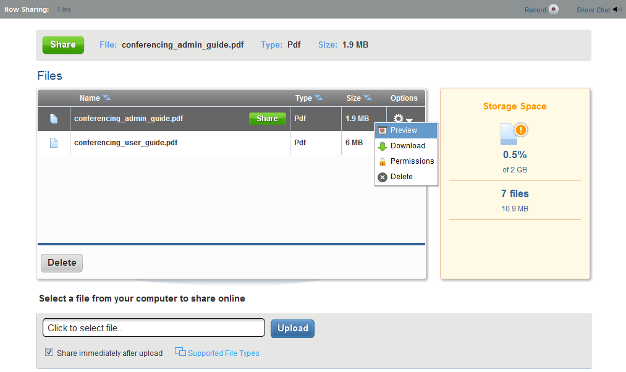Click the Delete button below file list
The height and width of the screenshot is (372, 626).
tap(62, 263)
